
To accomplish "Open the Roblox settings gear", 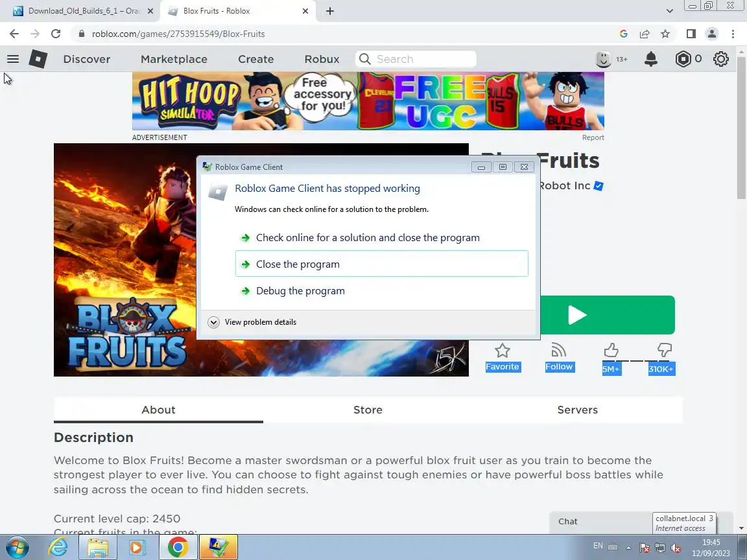I will click(721, 59).
